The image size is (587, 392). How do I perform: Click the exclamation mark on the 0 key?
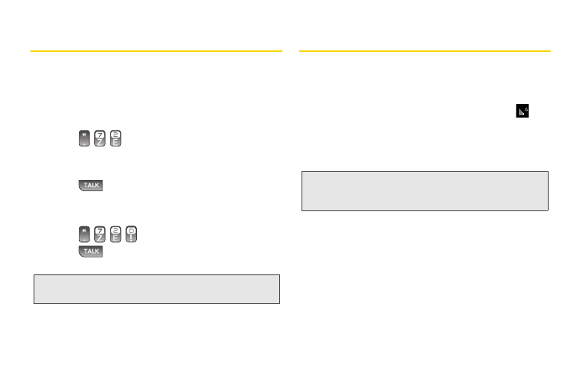131,238
